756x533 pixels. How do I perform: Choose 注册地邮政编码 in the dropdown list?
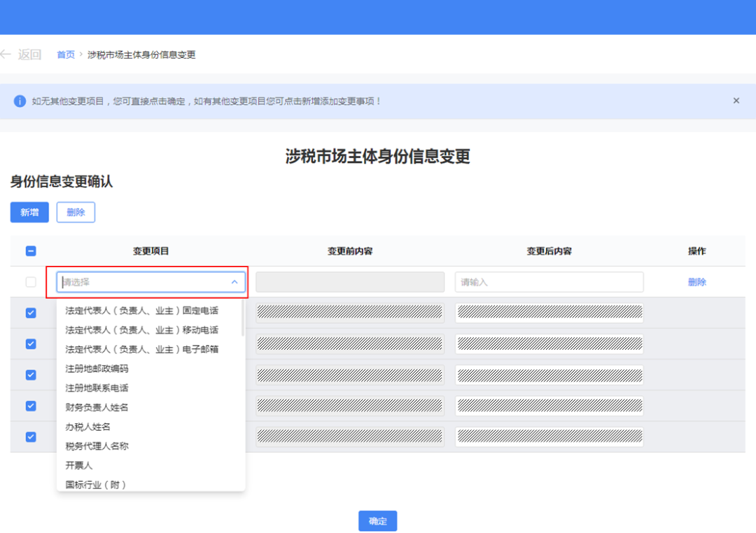[97, 369]
